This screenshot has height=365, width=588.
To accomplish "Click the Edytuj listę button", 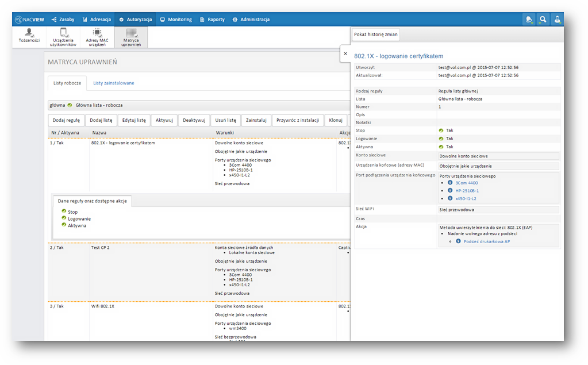I will pos(134,120).
